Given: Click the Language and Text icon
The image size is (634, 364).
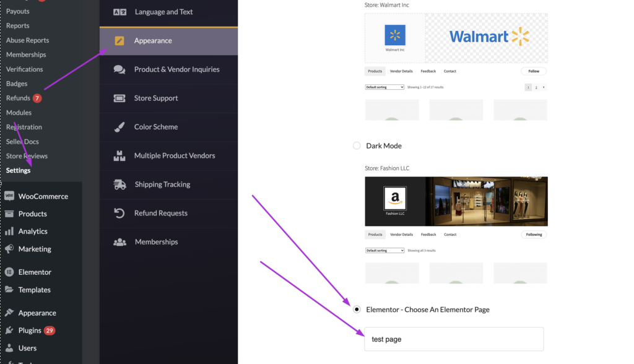Looking at the screenshot, I should (119, 12).
